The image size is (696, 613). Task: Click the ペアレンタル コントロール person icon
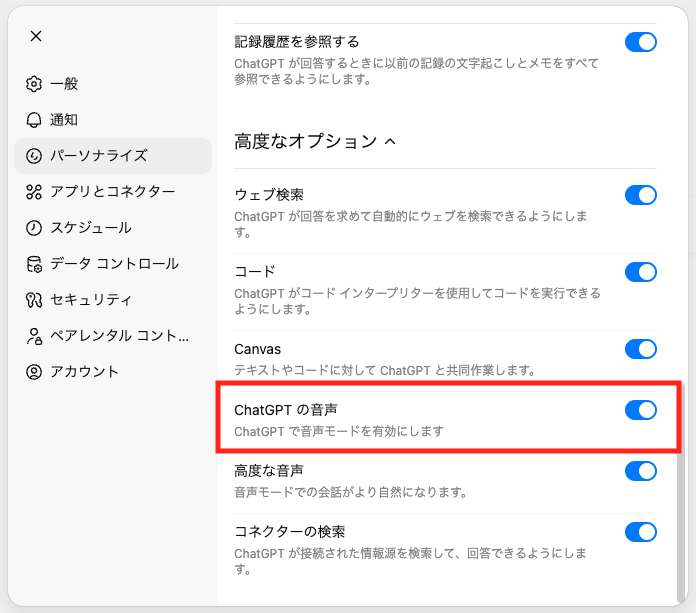click(x=34, y=336)
